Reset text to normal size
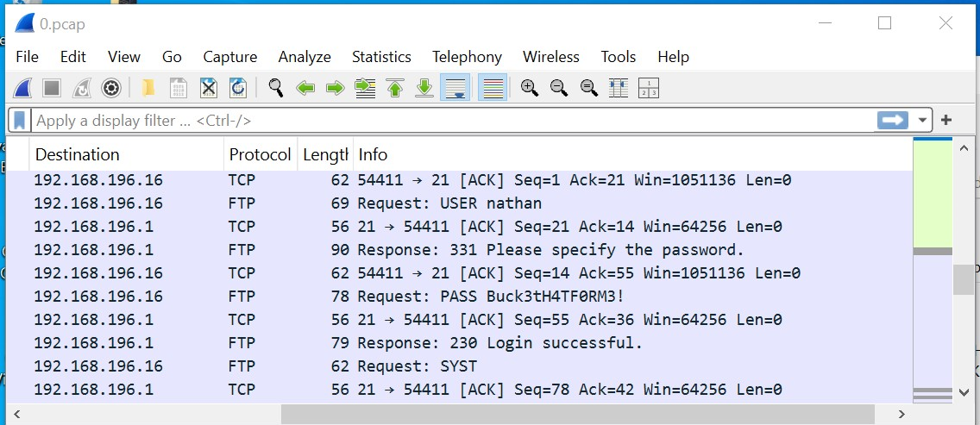This screenshot has width=980, height=425. [588, 88]
